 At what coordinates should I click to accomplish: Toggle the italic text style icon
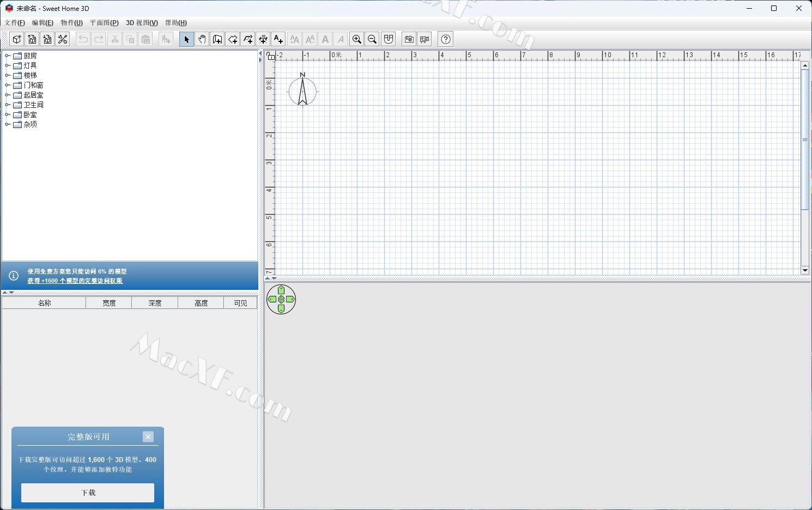click(341, 39)
